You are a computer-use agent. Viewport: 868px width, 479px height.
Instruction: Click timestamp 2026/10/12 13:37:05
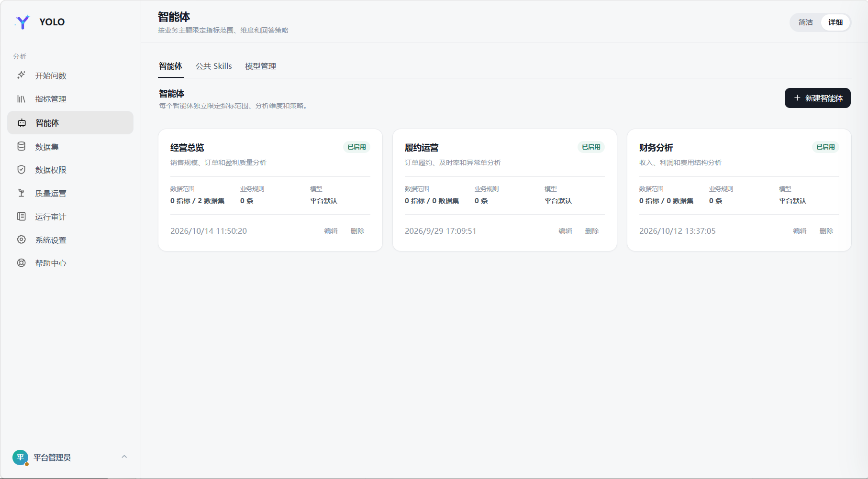tap(678, 231)
